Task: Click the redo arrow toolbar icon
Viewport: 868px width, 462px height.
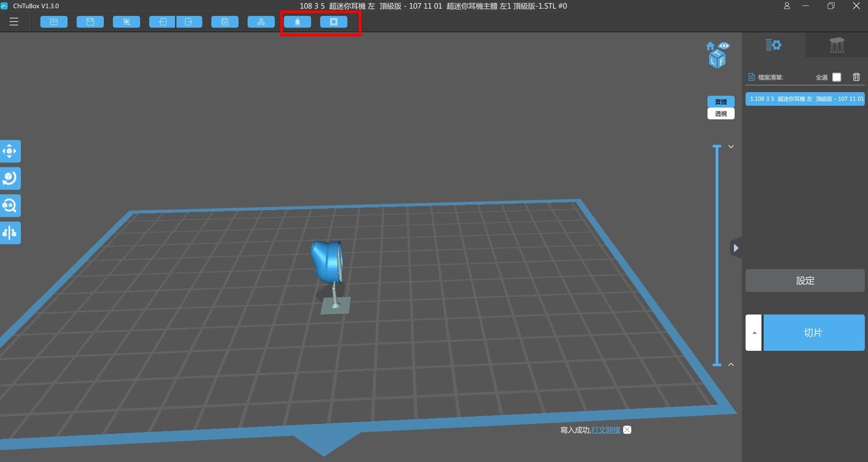Action: pyautogui.click(x=189, y=22)
